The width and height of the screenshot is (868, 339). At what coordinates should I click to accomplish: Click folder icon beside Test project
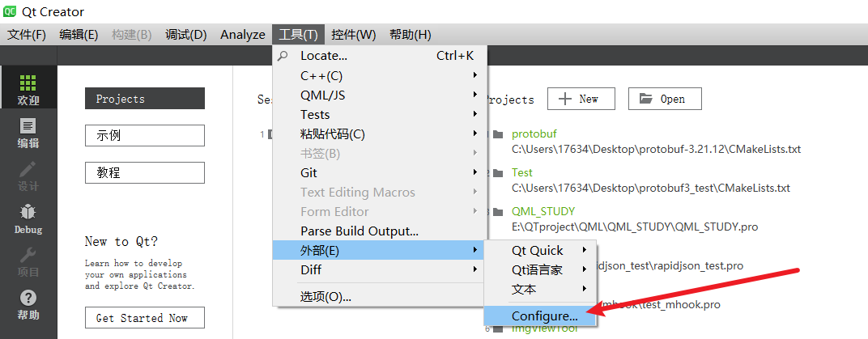498,172
